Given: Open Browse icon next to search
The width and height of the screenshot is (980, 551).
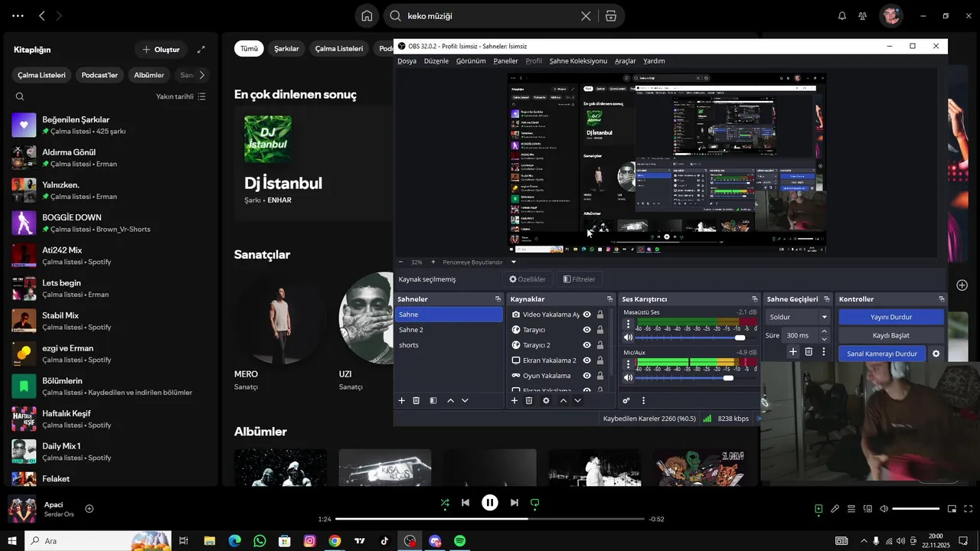Looking at the screenshot, I should click(x=610, y=16).
